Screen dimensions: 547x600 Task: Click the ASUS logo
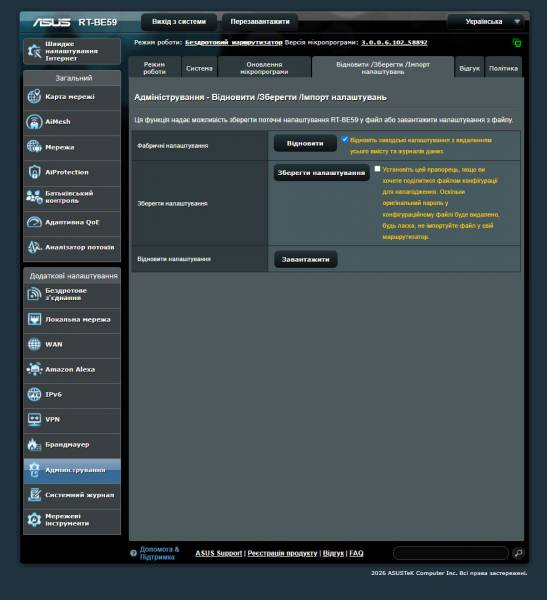click(52, 22)
